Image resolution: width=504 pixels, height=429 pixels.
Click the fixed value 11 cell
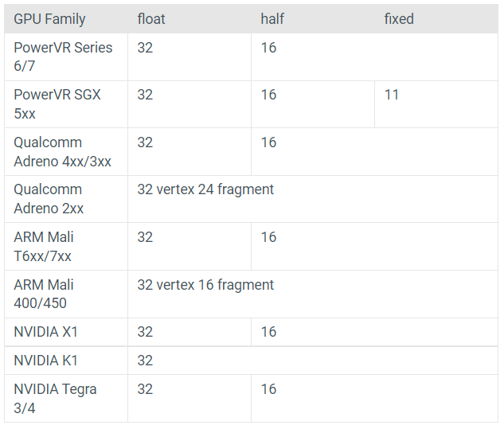click(392, 95)
